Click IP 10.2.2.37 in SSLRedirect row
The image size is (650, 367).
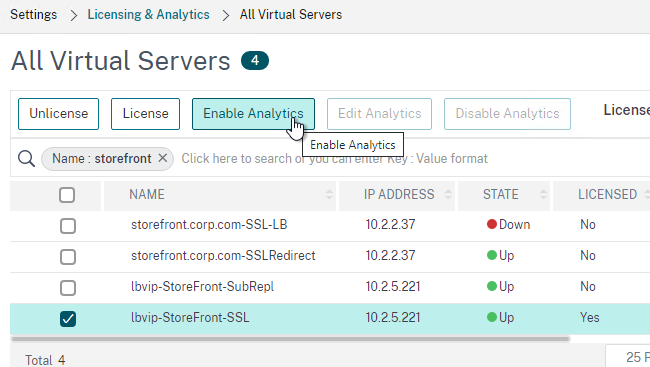coord(390,255)
